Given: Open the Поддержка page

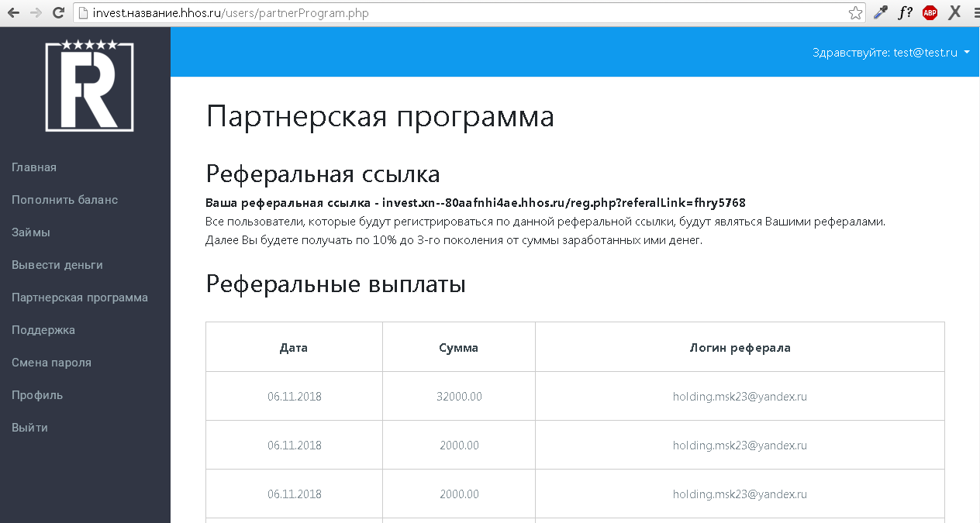Looking at the screenshot, I should pyautogui.click(x=43, y=330).
